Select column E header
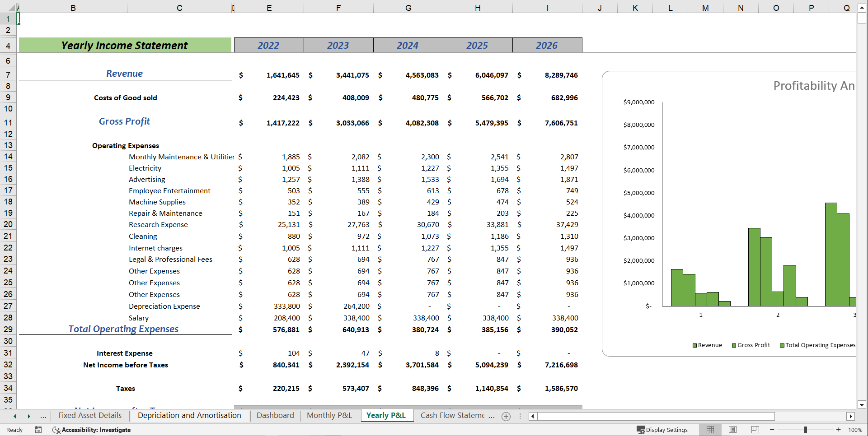This screenshot has height=436, width=868. (x=269, y=8)
